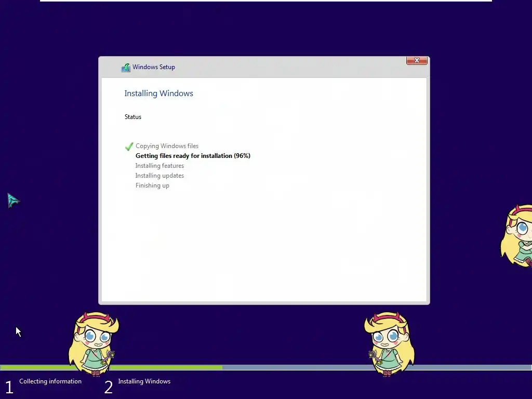Click the 'Collecting information' phase label
This screenshot has height=399, width=532.
pos(50,381)
